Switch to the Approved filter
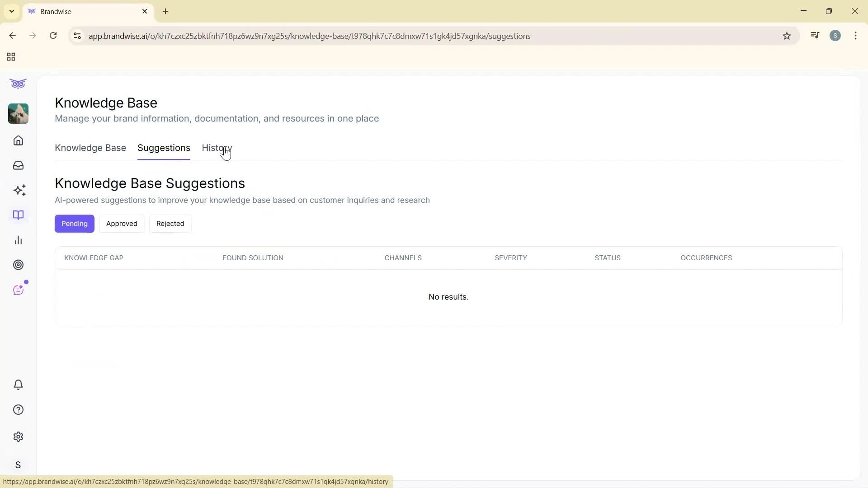 (x=121, y=223)
